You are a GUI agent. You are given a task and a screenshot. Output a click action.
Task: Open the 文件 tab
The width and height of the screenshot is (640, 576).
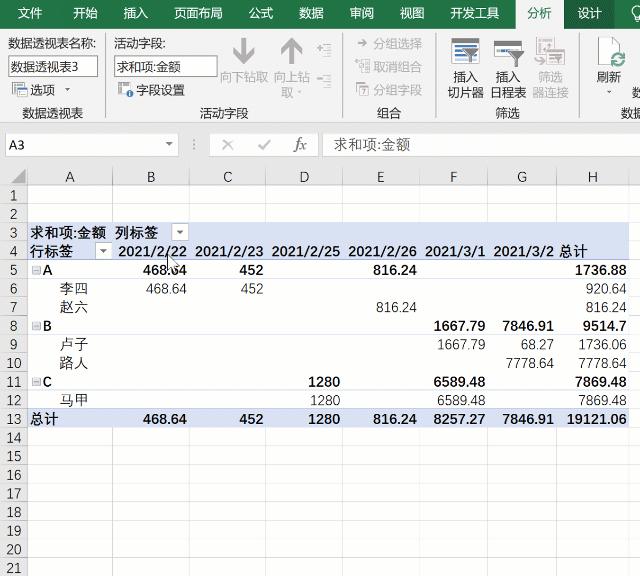point(29,13)
